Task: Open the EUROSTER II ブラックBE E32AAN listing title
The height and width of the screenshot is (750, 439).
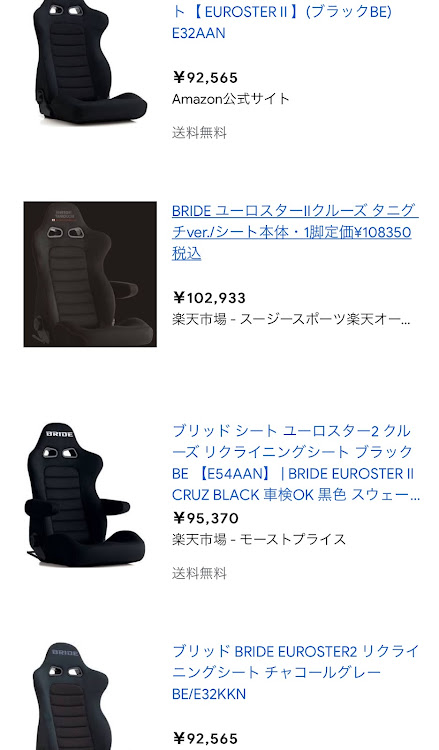Action: [282, 22]
